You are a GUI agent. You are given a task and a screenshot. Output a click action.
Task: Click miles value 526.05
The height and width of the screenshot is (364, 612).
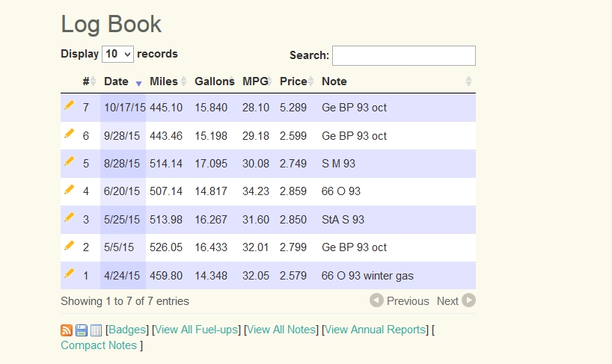click(166, 247)
